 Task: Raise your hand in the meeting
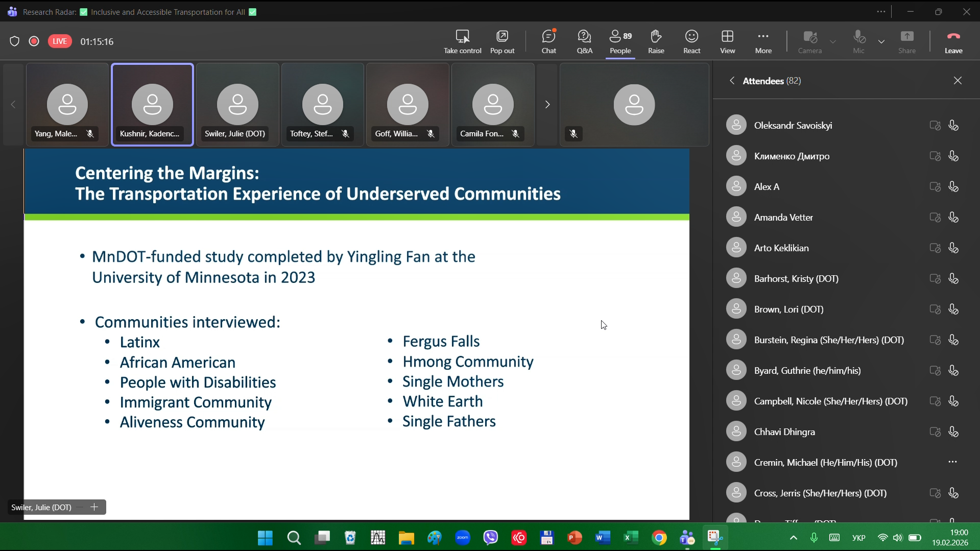656,41
